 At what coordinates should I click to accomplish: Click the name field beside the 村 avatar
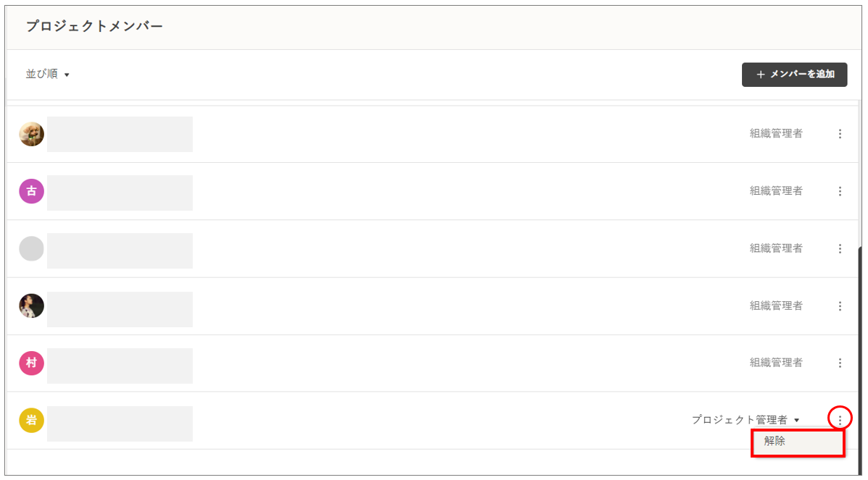tap(120, 366)
